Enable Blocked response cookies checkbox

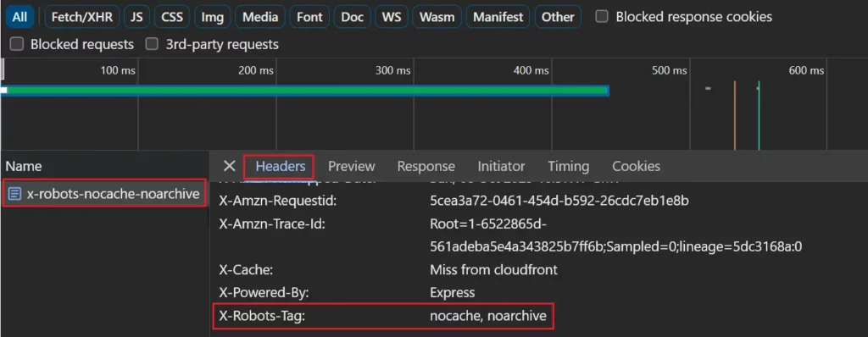coord(602,17)
